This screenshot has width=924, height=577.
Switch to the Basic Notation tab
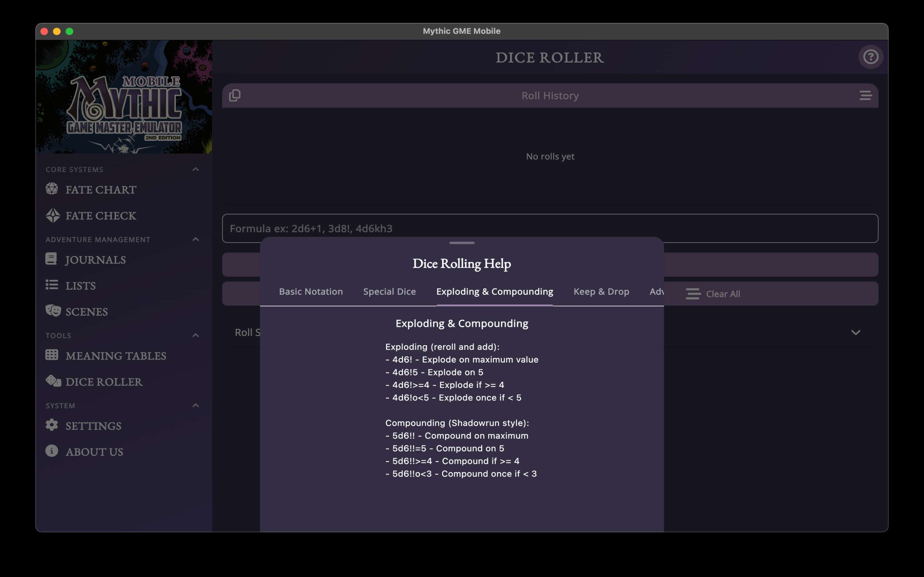[x=311, y=292]
